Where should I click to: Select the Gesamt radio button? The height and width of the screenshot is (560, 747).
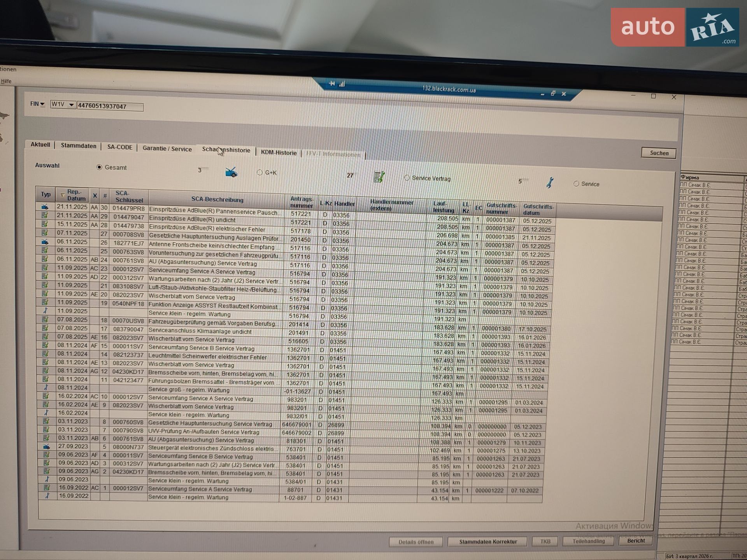[99, 167]
